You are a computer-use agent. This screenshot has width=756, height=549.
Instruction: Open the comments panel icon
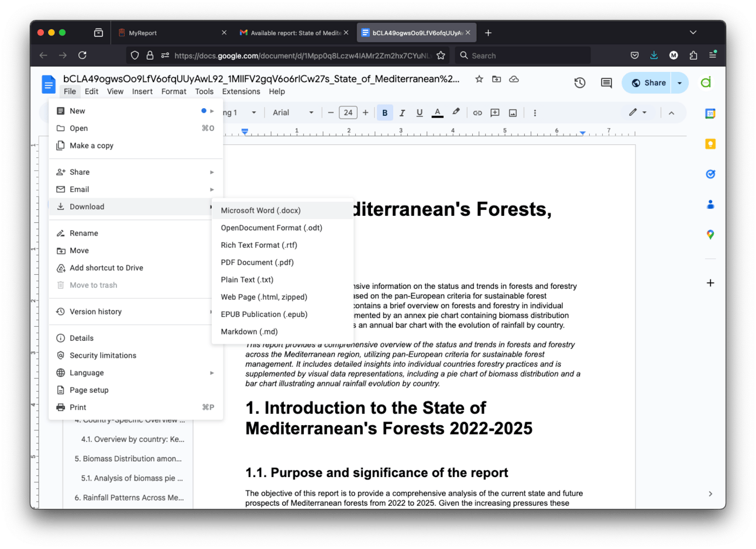click(606, 83)
